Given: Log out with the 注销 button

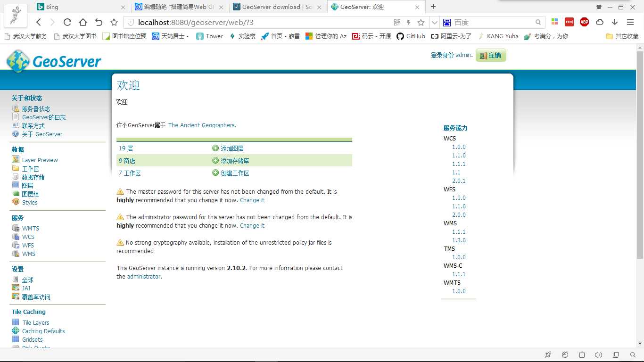Looking at the screenshot, I should (x=491, y=55).
